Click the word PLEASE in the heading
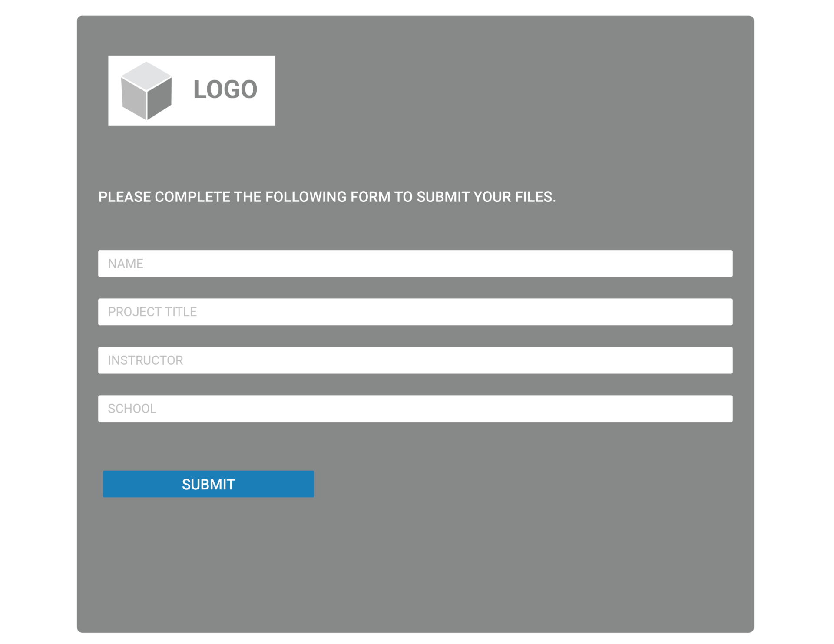Screen dimensions: 834x644 pos(125,197)
